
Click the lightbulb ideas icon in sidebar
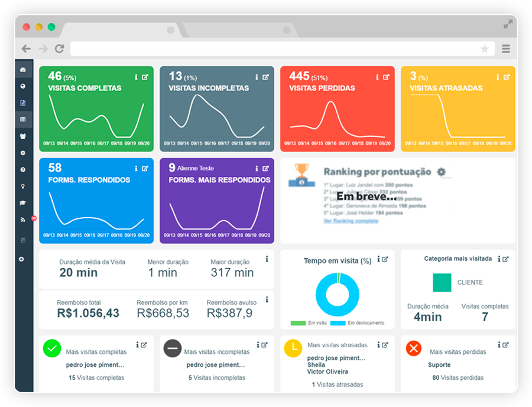[23, 186]
